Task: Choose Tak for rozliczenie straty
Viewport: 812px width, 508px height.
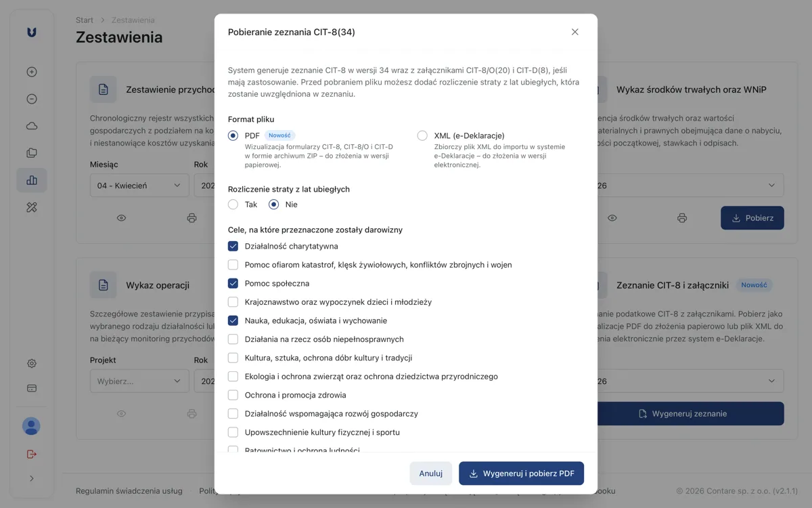Action: click(x=233, y=205)
